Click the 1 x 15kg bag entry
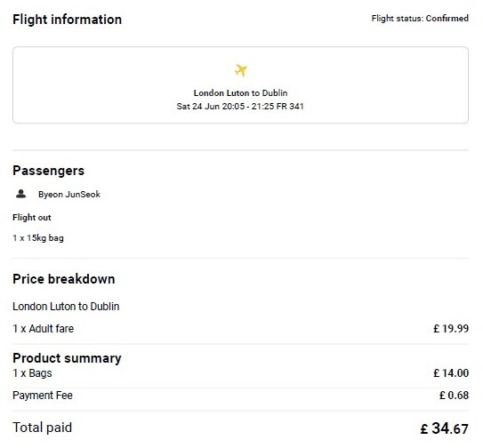This screenshot has height=448, width=483. click(x=38, y=238)
